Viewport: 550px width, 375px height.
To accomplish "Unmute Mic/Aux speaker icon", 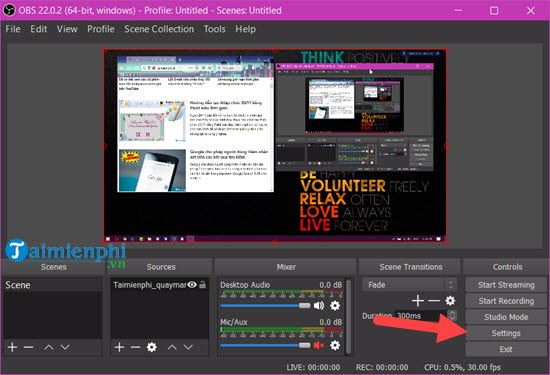I will coord(318,346).
